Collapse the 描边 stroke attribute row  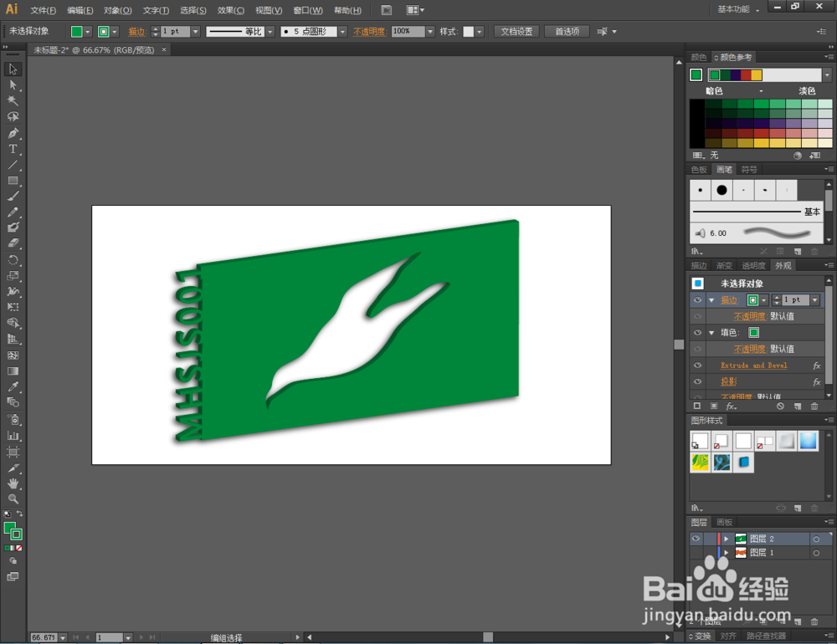(x=711, y=300)
